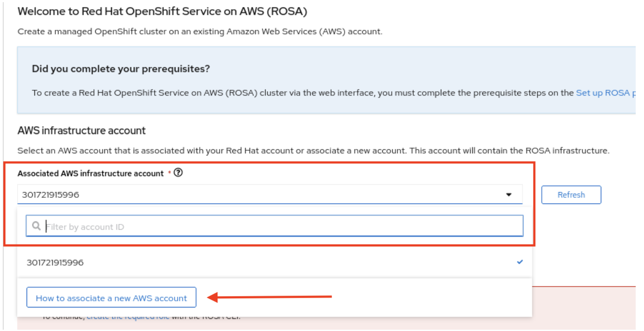The width and height of the screenshot is (644, 331).
Task: Click the Select an AWS account instruction text
Action: [x=313, y=151]
